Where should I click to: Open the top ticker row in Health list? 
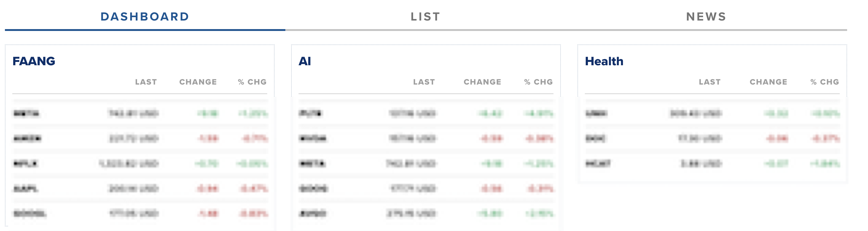pos(712,113)
